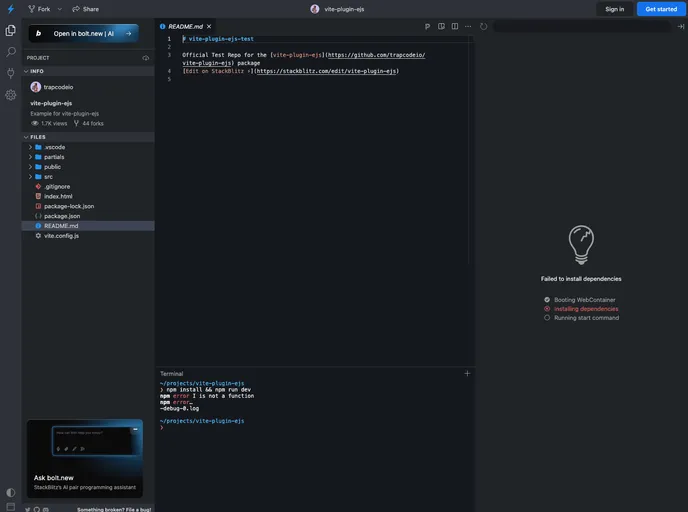This screenshot has height=512, width=688.
Task: Open in bolt.new AI button
Action: [x=83, y=33]
